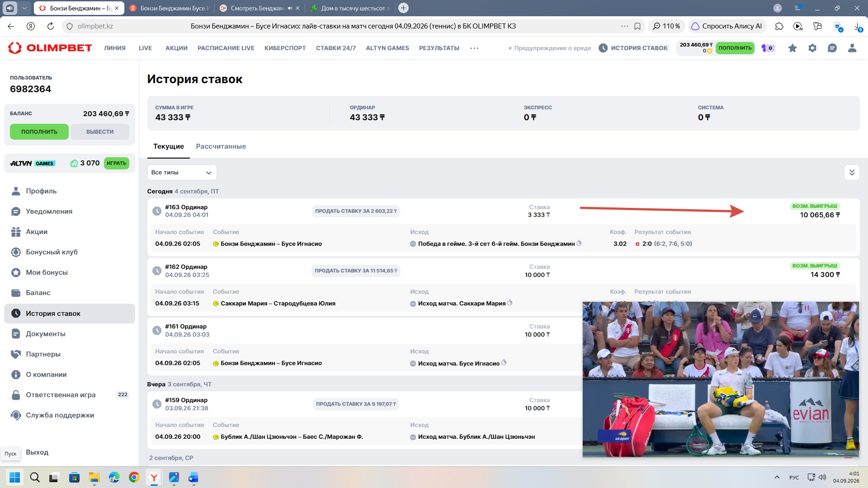Click the tennis ball icon beside Саккари Мария event

tap(216, 304)
